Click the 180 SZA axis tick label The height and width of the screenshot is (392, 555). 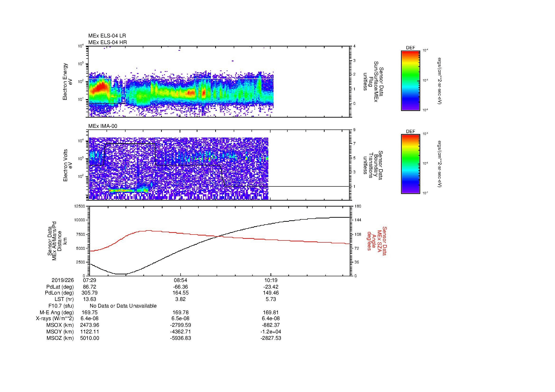358,206
